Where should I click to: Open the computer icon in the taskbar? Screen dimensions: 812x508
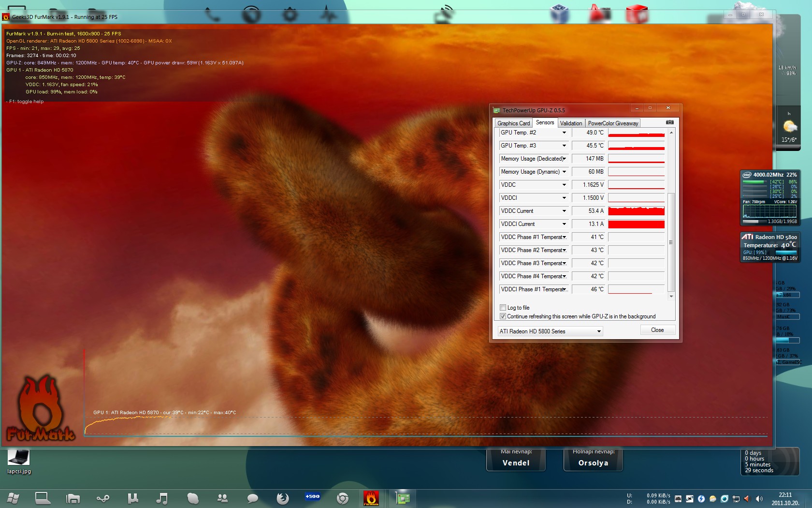click(43, 498)
